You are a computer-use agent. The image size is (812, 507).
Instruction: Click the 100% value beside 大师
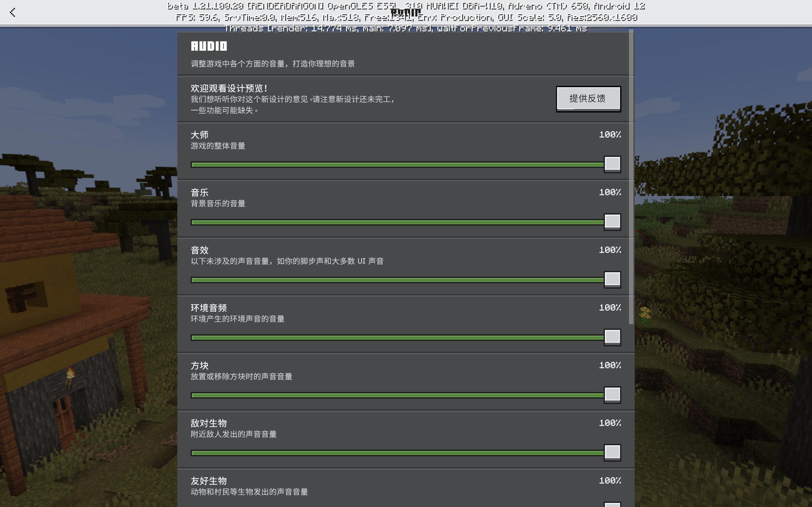[610, 134]
